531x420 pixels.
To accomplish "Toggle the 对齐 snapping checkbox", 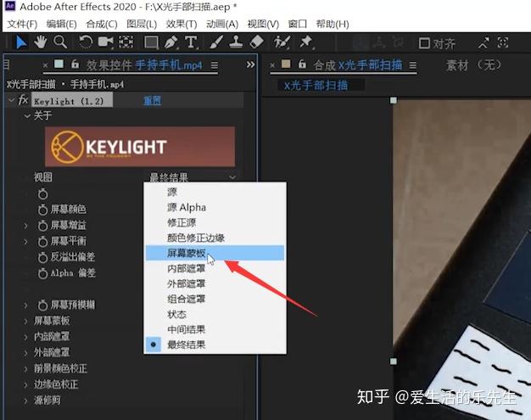I will click(x=424, y=43).
